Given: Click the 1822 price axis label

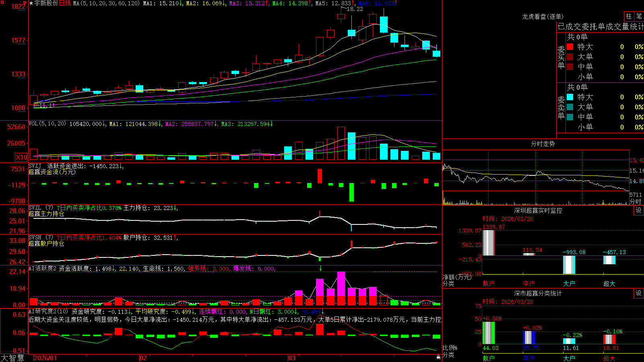Looking at the screenshot, I should click(x=19, y=6).
